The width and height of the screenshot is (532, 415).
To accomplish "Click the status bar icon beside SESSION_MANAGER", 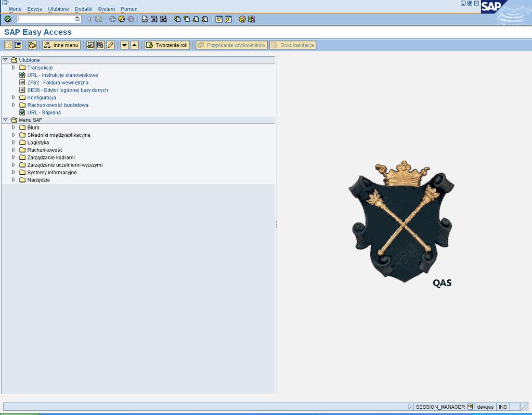I will (x=470, y=407).
